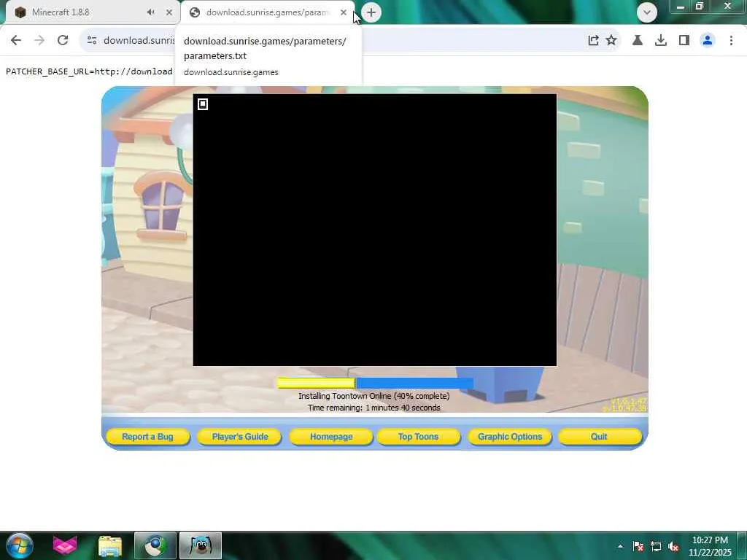The image size is (747, 560).
Task: Go to the Homepage button
Action: 331,437
